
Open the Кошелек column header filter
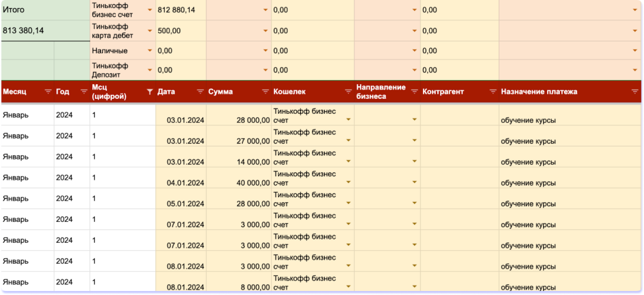tap(347, 92)
